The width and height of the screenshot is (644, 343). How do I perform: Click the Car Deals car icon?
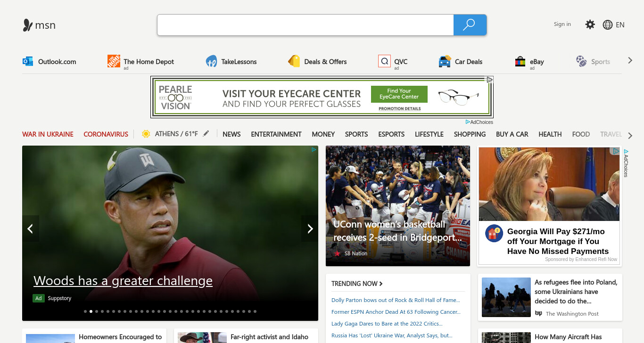click(x=445, y=61)
